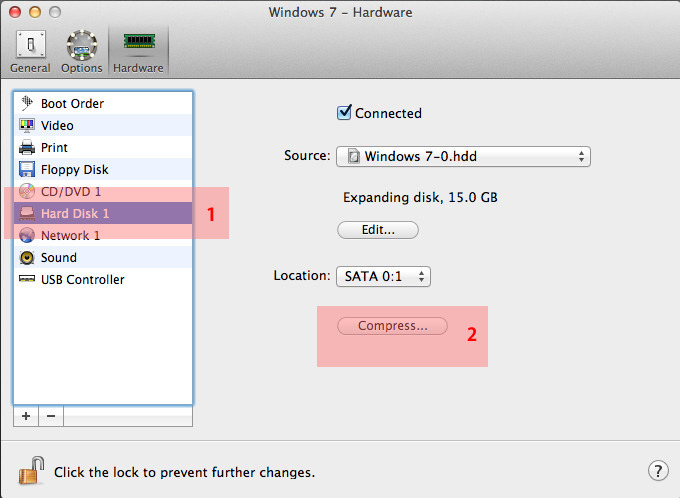The width and height of the screenshot is (680, 498).
Task: Open the Options tab gear icon
Action: [x=82, y=45]
